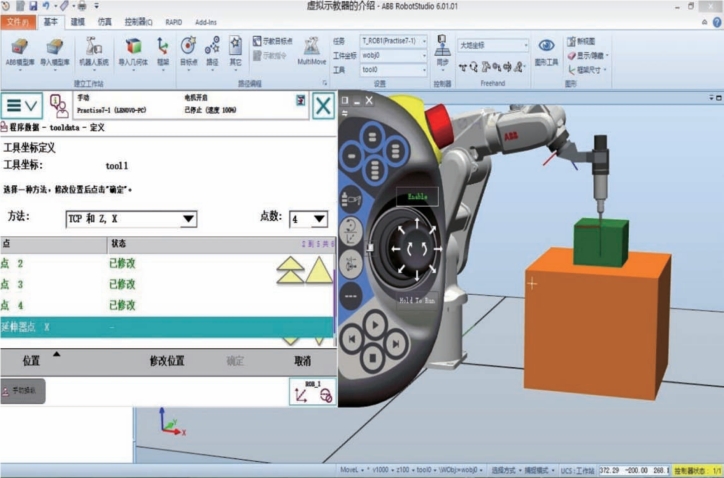
Task: Click the 导入模型库 import library icon
Action: point(56,51)
